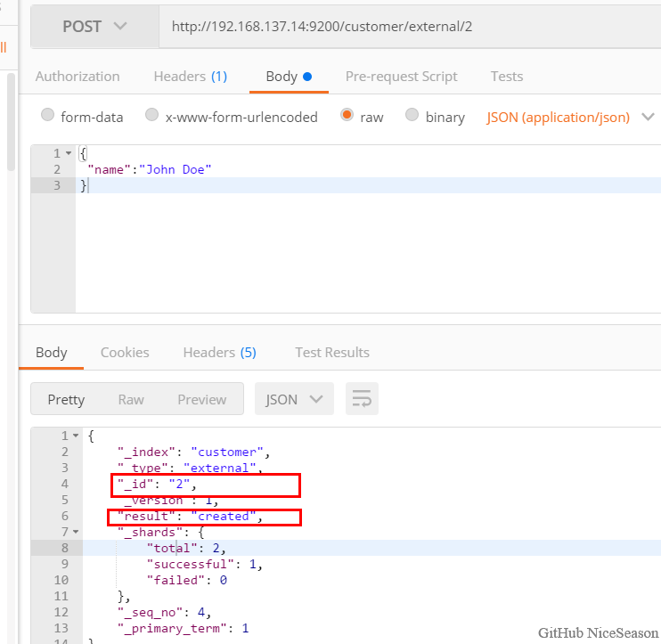661x644 pixels.
Task: Switch to the Raw response view
Action: [x=131, y=400]
